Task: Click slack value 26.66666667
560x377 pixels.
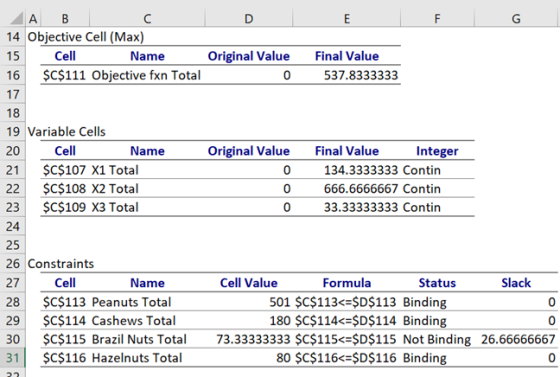Action: pyautogui.click(x=518, y=339)
